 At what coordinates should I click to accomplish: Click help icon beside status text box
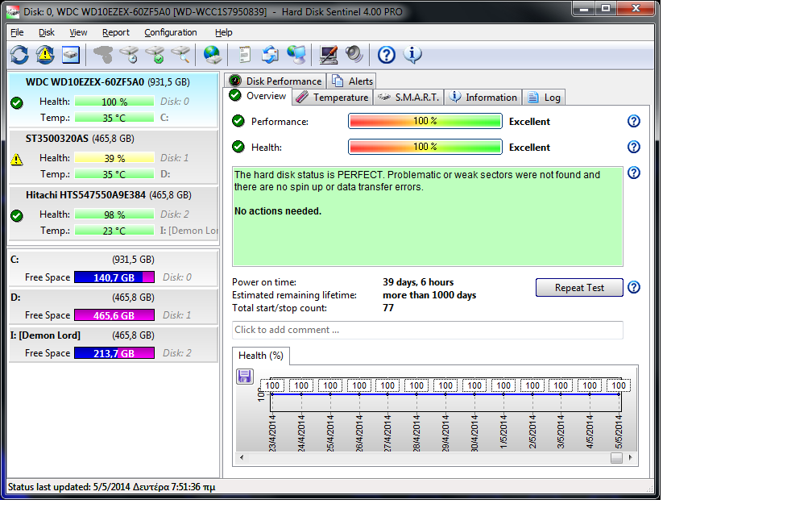[x=634, y=173]
